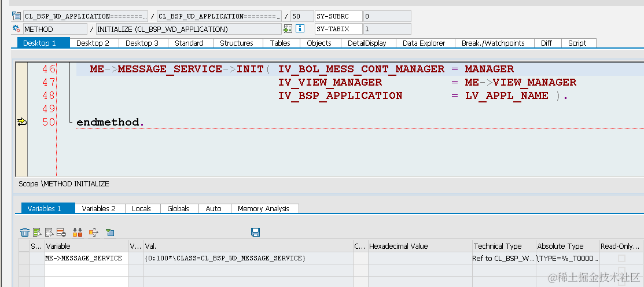Select the Globals tab
This screenshot has width=644, height=287.
click(x=178, y=208)
